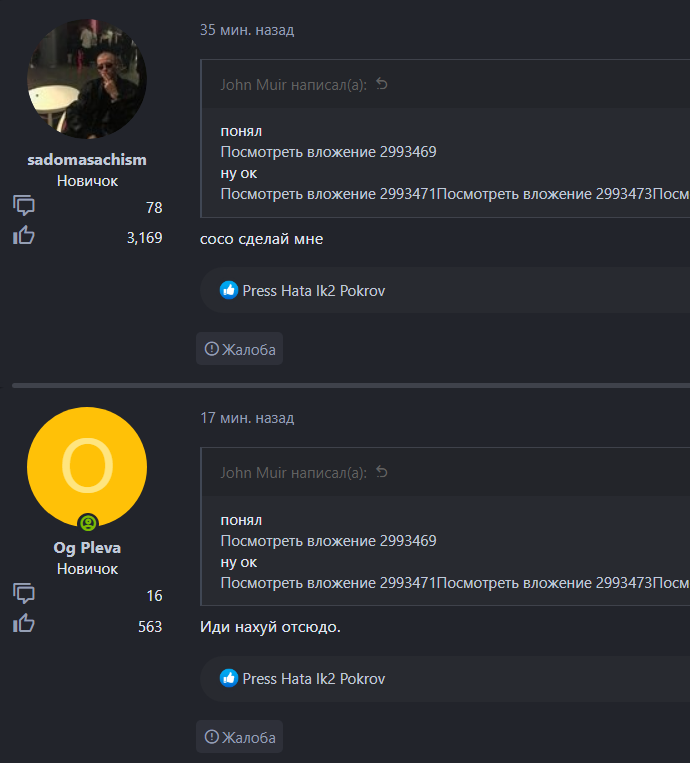Open Og Pleva's yellow letter avatar
The width and height of the screenshot is (690, 763).
point(87,466)
